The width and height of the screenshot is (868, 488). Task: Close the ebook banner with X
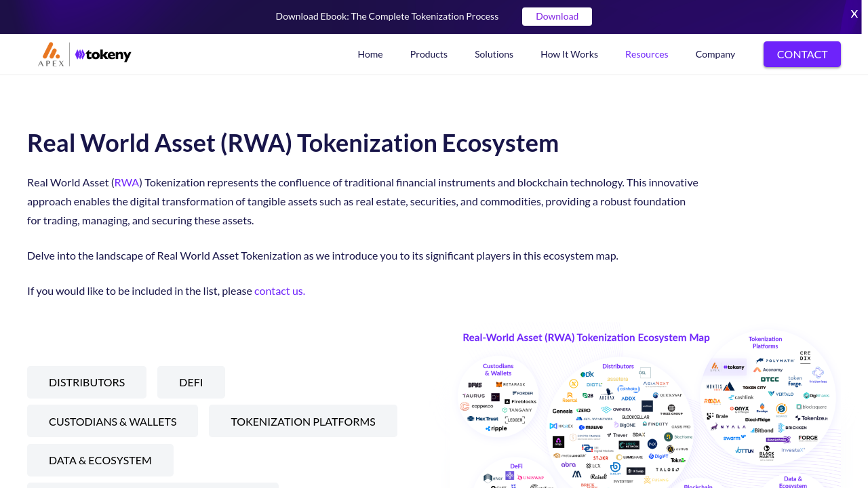tap(854, 14)
